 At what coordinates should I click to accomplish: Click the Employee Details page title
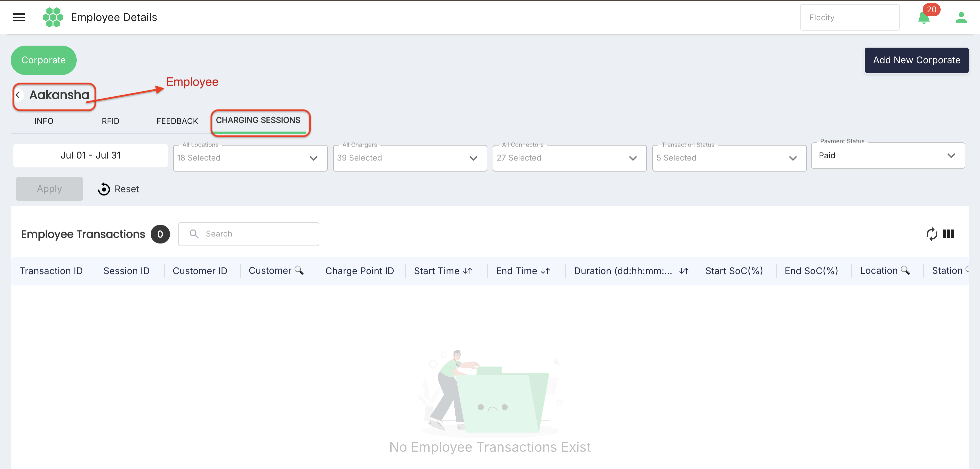114,17
